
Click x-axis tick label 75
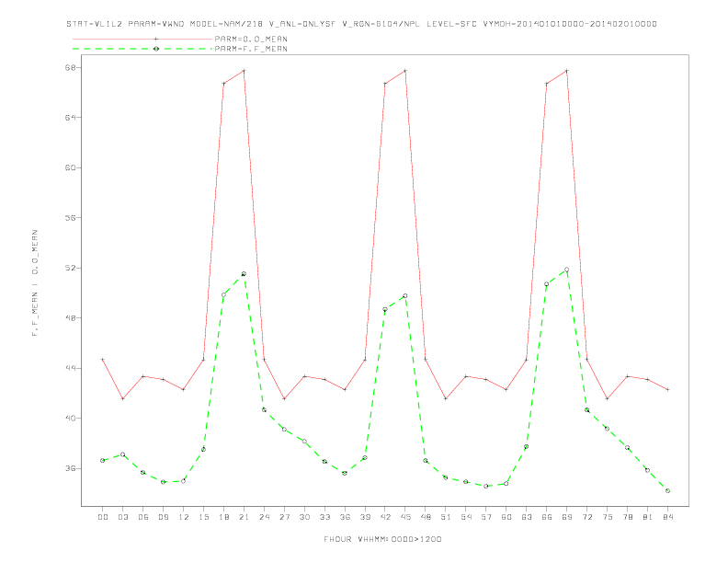point(608,517)
